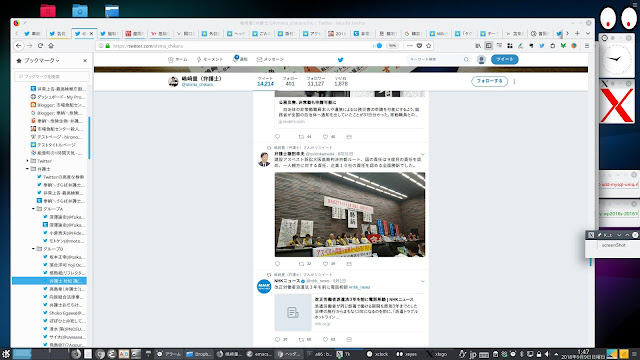
Task: Open the いいね 1,878 likes tab
Action: click(x=341, y=81)
